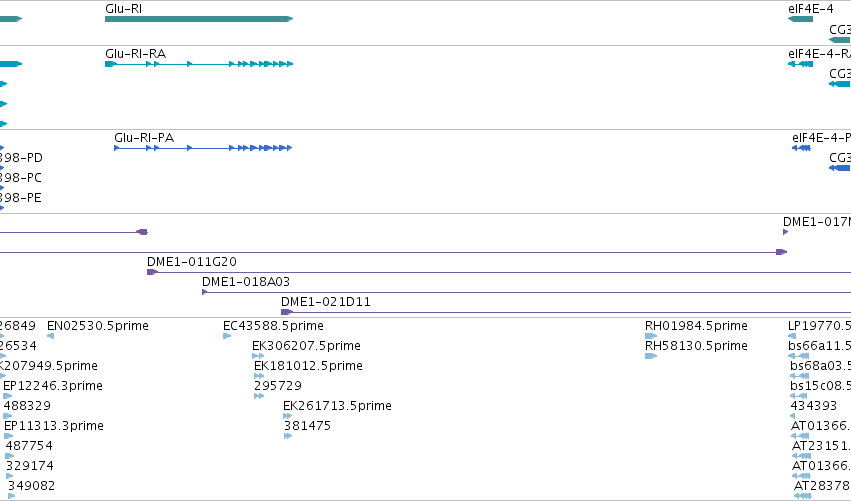
Task: Select the EP12246.3prime EST glyph
Action: click(8, 396)
